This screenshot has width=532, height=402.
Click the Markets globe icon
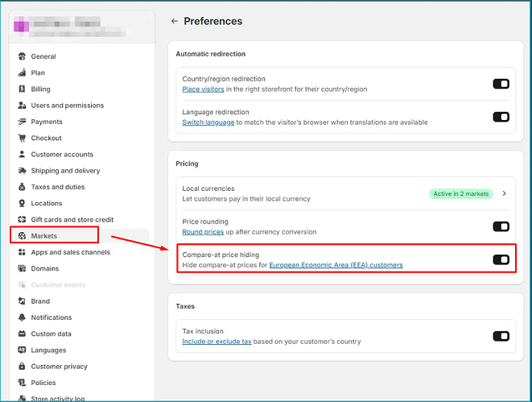click(22, 236)
